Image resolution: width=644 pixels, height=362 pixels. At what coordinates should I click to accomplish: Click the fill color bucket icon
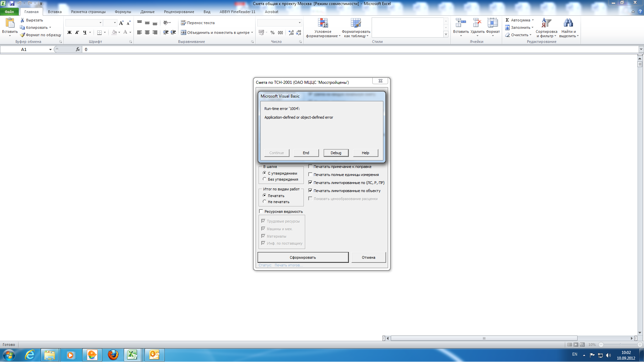coord(114,33)
